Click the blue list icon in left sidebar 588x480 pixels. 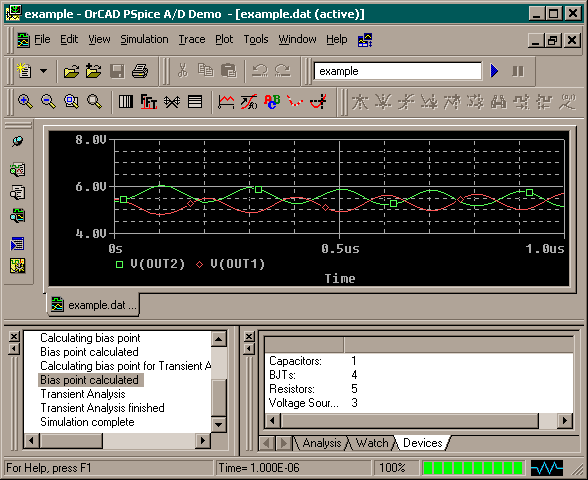pos(17,244)
